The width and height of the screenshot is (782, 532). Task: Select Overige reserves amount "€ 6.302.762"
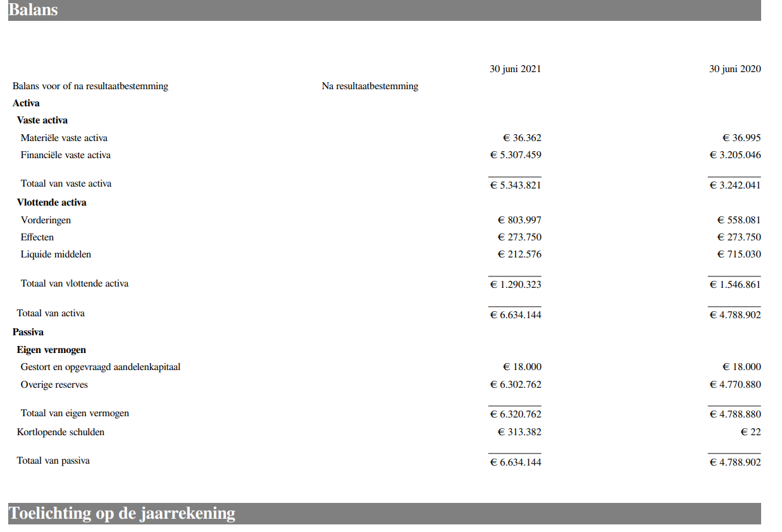pyautogui.click(x=516, y=385)
